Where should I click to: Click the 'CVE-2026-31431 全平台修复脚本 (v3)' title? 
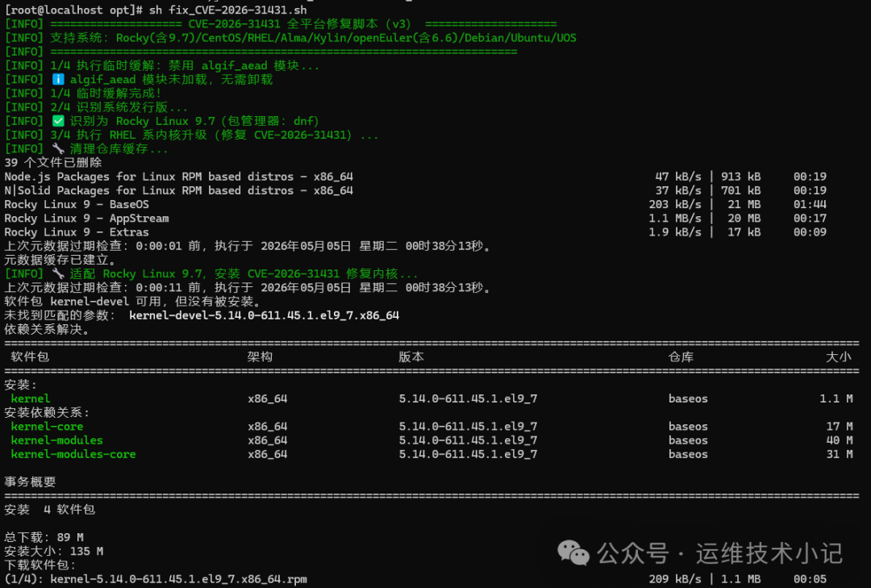click(300, 24)
